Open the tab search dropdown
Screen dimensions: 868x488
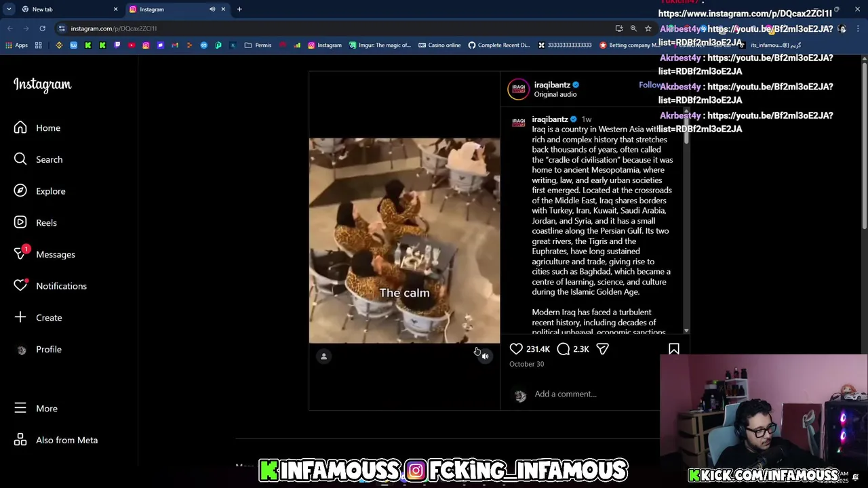pos(8,9)
